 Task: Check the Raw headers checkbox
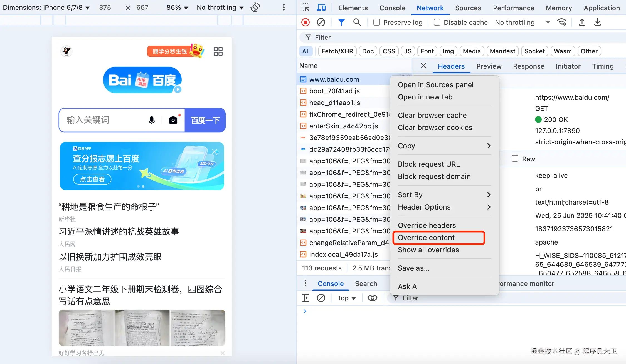pyautogui.click(x=515, y=159)
